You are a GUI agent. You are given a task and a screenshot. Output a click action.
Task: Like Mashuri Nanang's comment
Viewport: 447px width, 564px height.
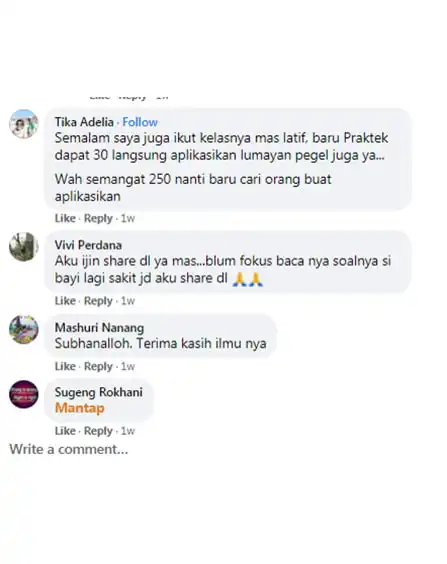65,366
